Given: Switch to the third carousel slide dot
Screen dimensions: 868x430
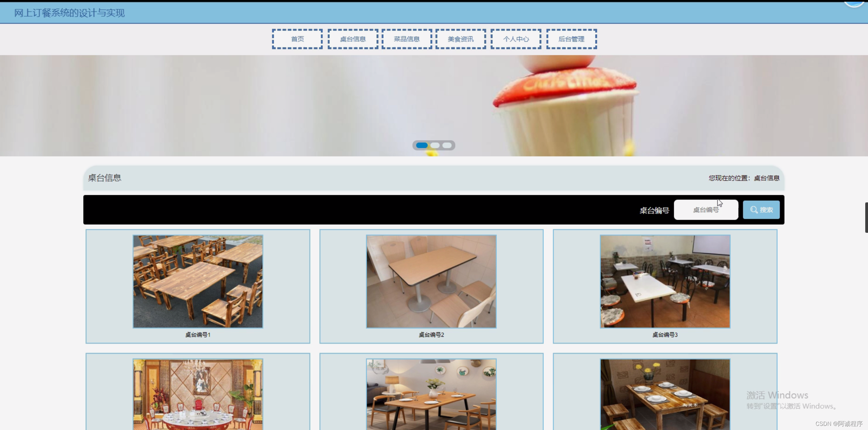Looking at the screenshot, I should click(x=447, y=145).
